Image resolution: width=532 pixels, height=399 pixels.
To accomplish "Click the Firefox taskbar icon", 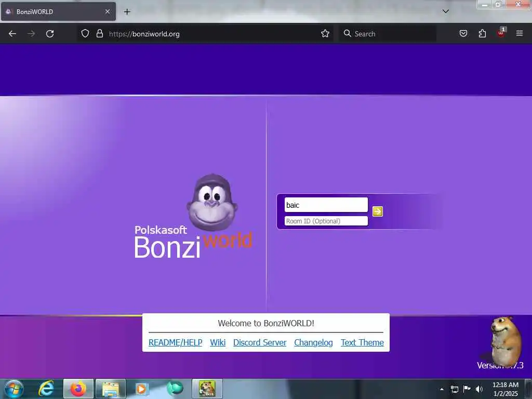I will click(x=78, y=389).
